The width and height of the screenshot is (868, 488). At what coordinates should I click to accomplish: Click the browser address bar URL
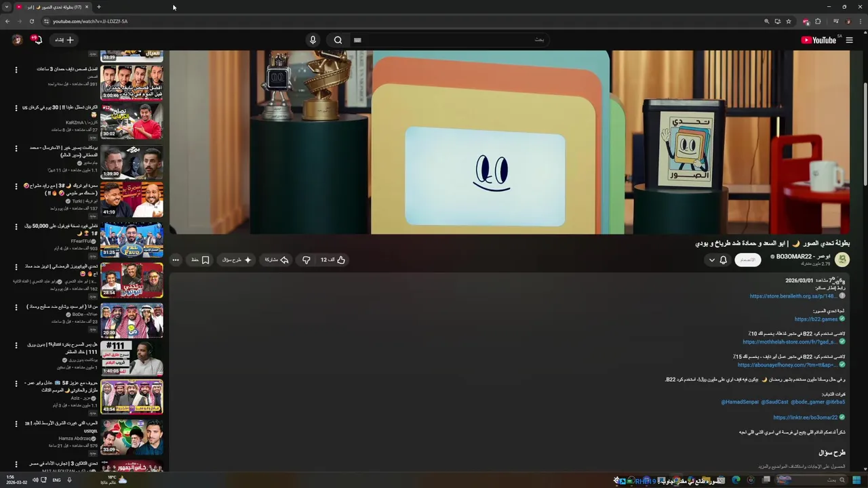point(90,21)
